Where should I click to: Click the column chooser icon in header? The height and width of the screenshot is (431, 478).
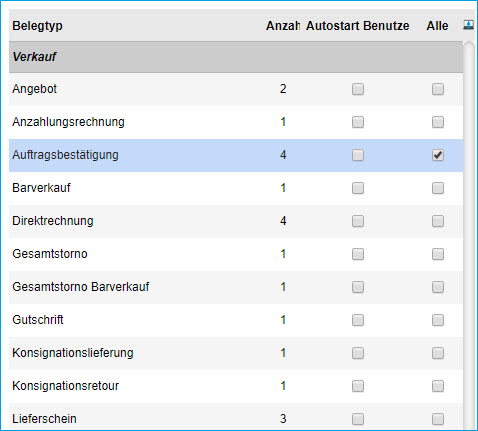(x=468, y=25)
